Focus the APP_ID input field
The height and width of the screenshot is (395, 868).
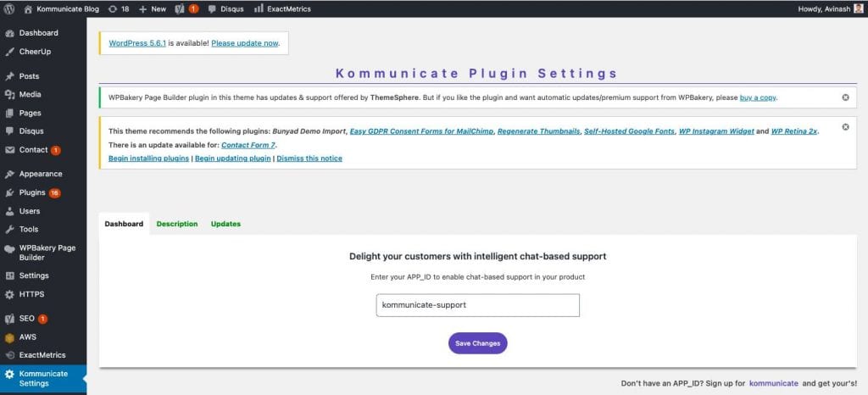478,305
